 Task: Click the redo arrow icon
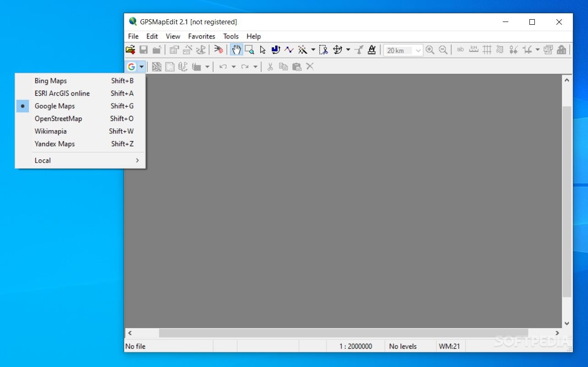(x=245, y=67)
